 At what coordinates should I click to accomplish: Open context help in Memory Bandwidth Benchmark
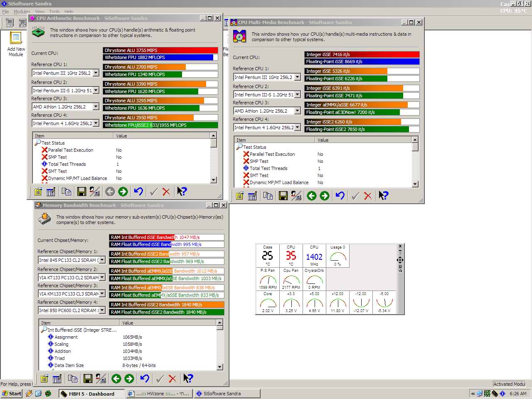coord(188,379)
